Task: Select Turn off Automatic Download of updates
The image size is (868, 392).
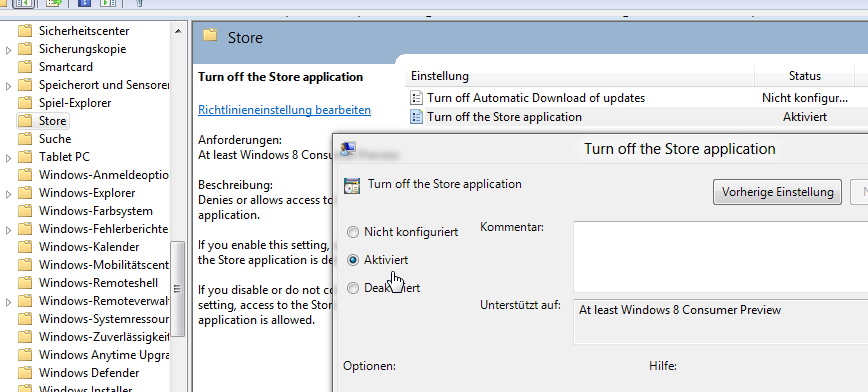Action: (536, 98)
